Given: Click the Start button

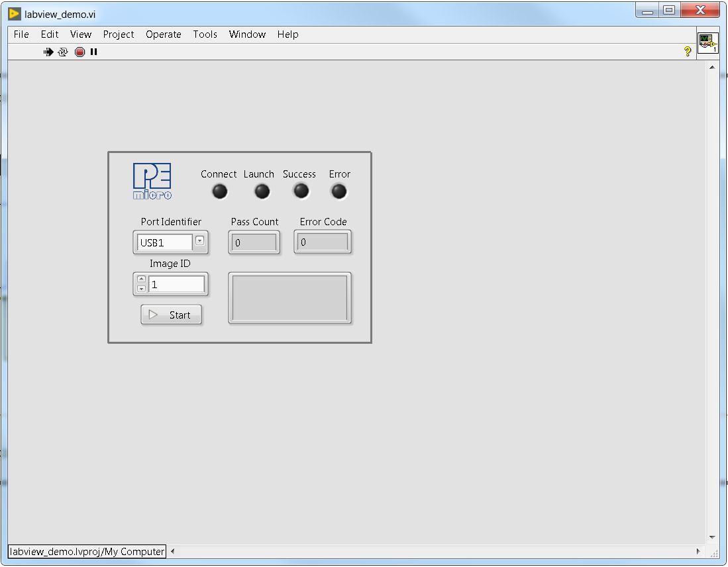Looking at the screenshot, I should (172, 315).
